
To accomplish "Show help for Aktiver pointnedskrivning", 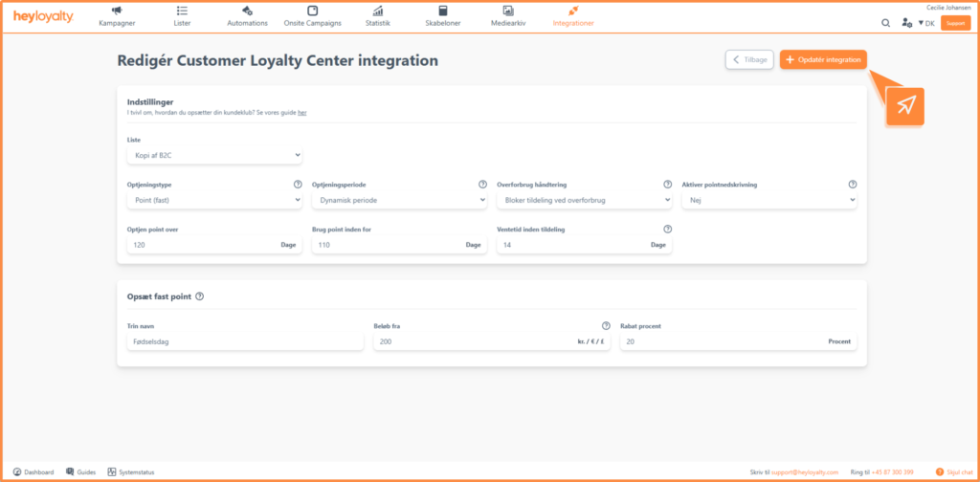I will 853,185.
